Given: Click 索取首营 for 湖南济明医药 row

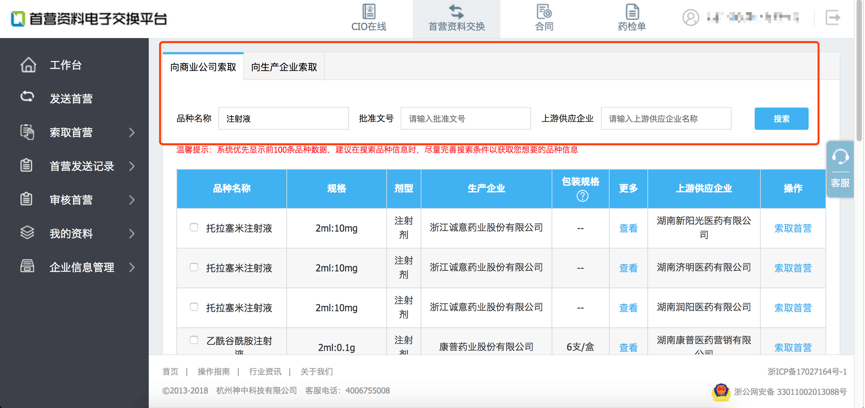Looking at the screenshot, I should pyautogui.click(x=793, y=268).
